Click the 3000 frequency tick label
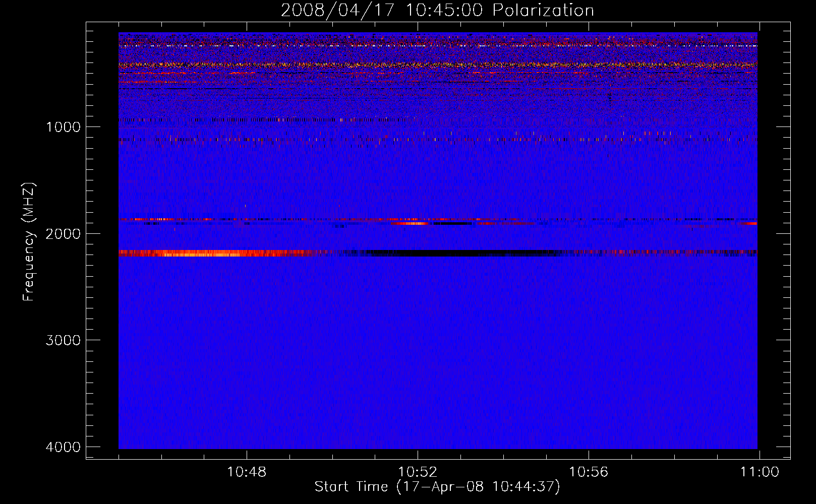This screenshot has width=816, height=504. pos(63,340)
